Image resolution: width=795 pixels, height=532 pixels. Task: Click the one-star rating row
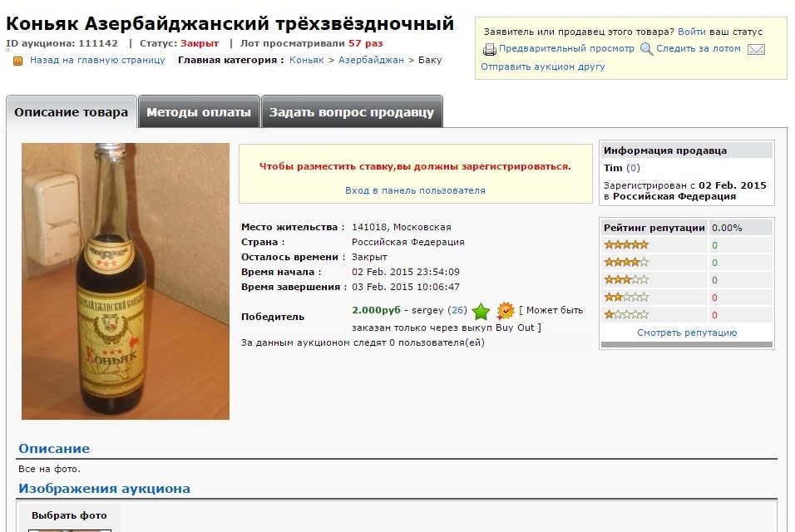pos(687,315)
